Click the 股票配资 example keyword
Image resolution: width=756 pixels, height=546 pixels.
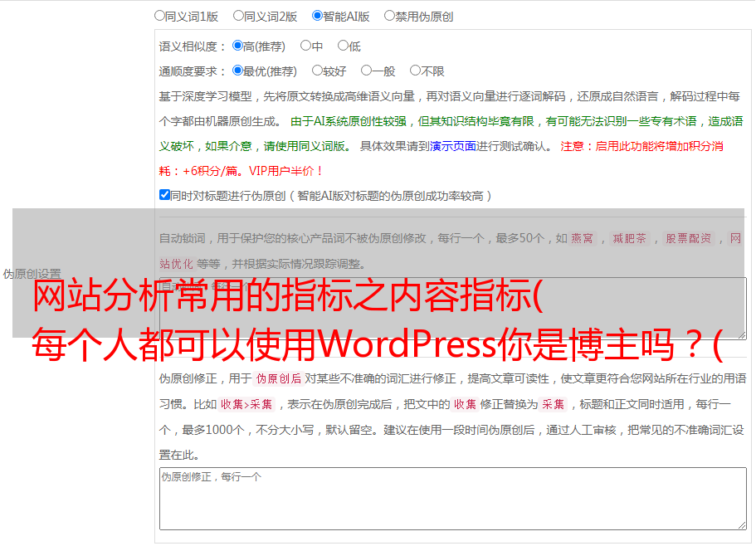click(689, 238)
